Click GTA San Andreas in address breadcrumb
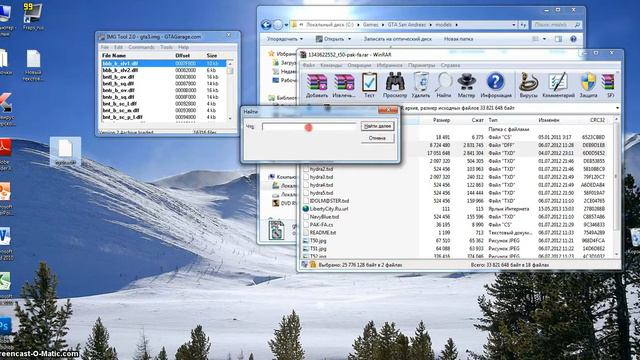The height and width of the screenshot is (360, 640). tap(408, 25)
